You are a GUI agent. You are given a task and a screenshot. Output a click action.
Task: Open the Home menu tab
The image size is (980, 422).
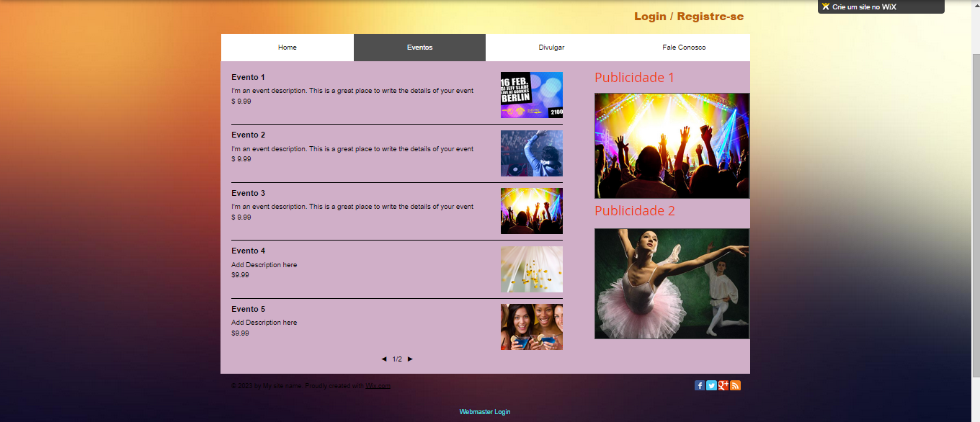[287, 48]
